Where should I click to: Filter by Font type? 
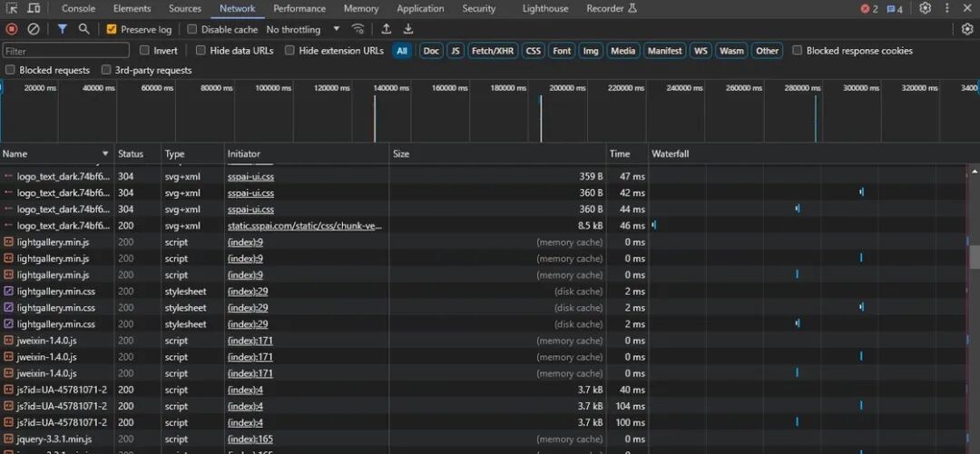coord(562,51)
